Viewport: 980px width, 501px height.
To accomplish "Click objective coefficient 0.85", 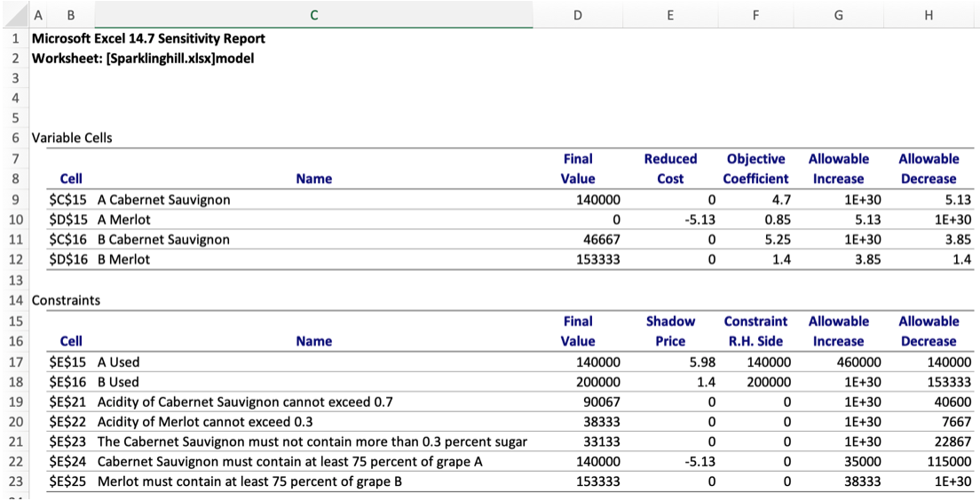I will (x=778, y=219).
